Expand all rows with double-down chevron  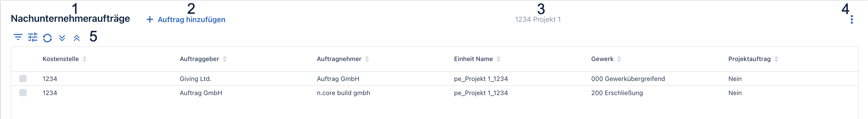(62, 38)
